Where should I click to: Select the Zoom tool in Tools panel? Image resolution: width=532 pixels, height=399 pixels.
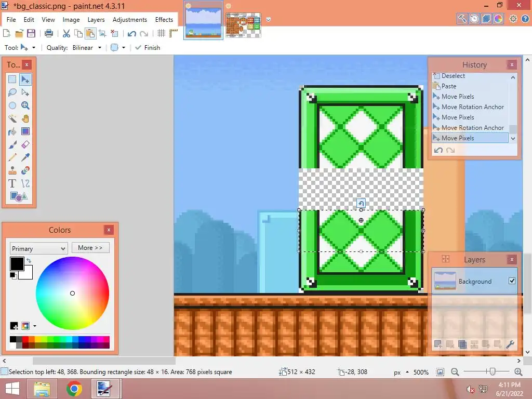tap(25, 105)
